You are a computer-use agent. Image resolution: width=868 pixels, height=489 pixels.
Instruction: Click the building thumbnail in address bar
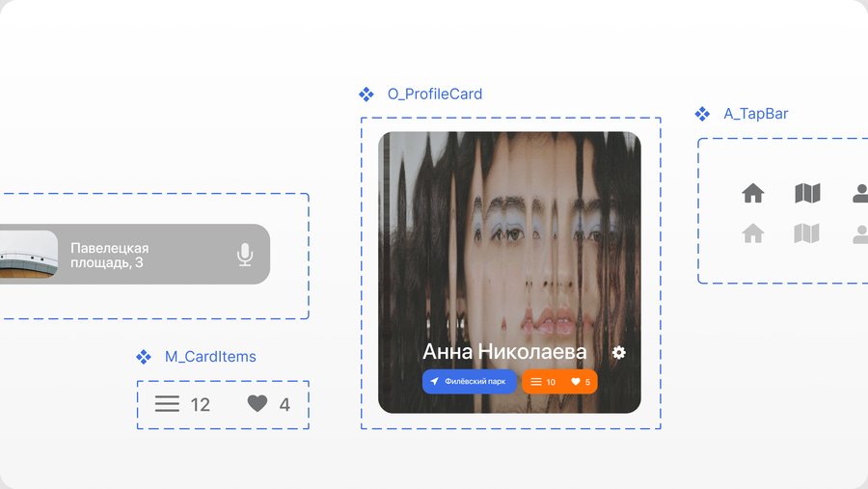coord(29,255)
